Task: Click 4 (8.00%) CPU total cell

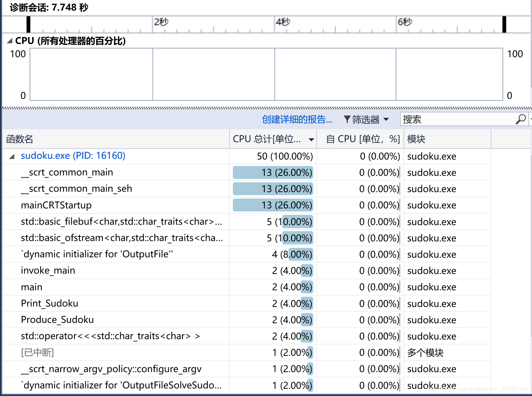Action: pos(273,254)
